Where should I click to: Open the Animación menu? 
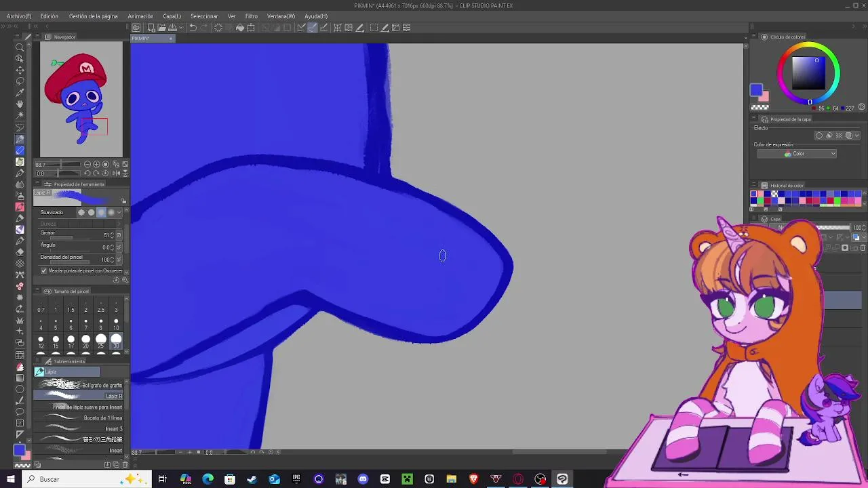click(140, 16)
